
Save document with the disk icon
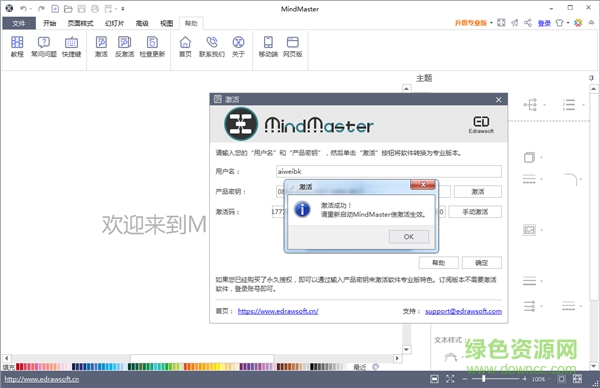point(82,8)
